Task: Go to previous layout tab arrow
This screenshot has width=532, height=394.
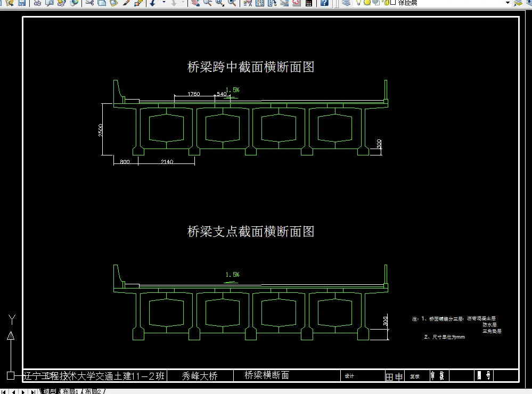Action: click(13, 392)
